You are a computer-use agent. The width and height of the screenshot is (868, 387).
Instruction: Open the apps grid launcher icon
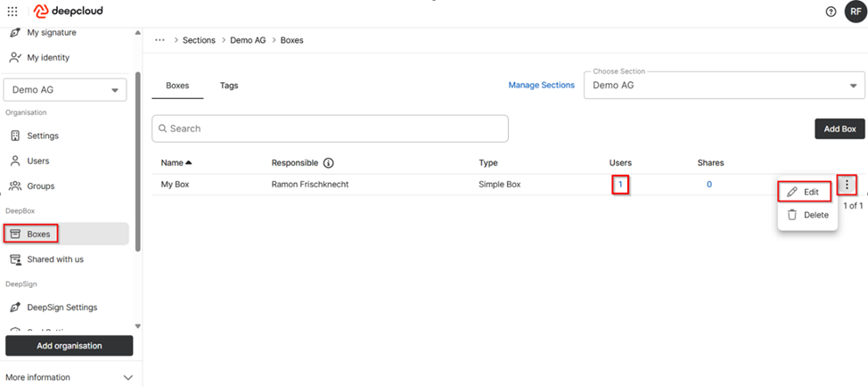pos(12,12)
